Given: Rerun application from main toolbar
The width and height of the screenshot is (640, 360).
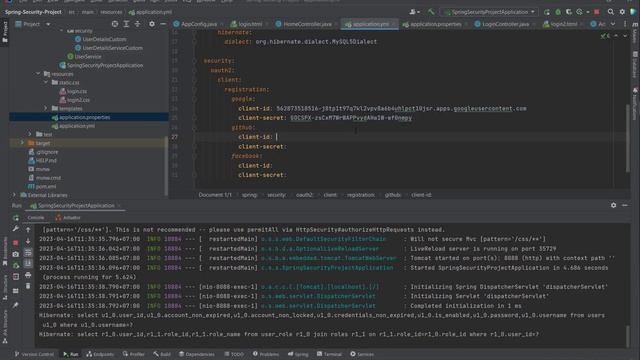Looking at the screenshot, I should click(x=547, y=12).
